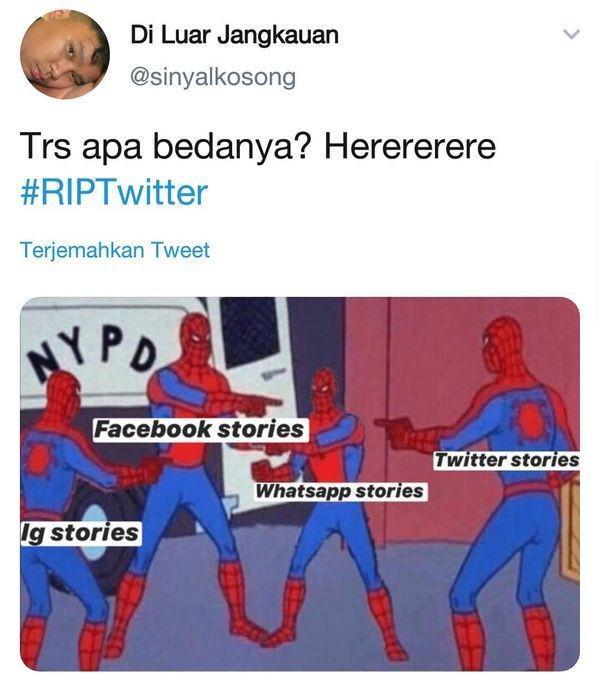Click the round profile avatar photo

pyautogui.click(x=65, y=55)
